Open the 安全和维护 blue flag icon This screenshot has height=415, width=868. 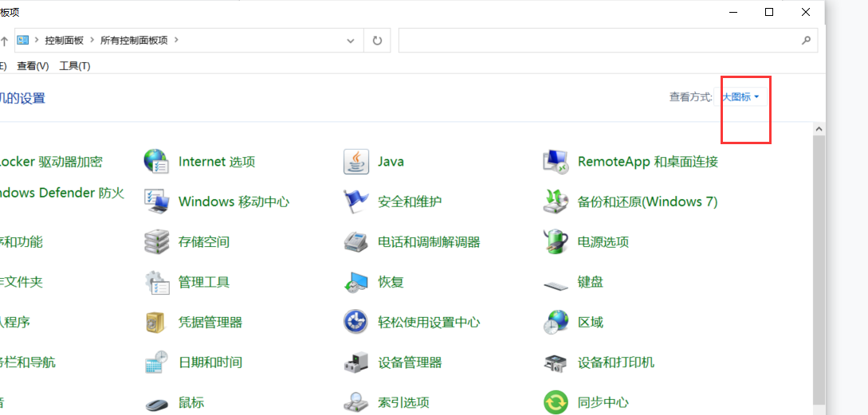click(356, 202)
